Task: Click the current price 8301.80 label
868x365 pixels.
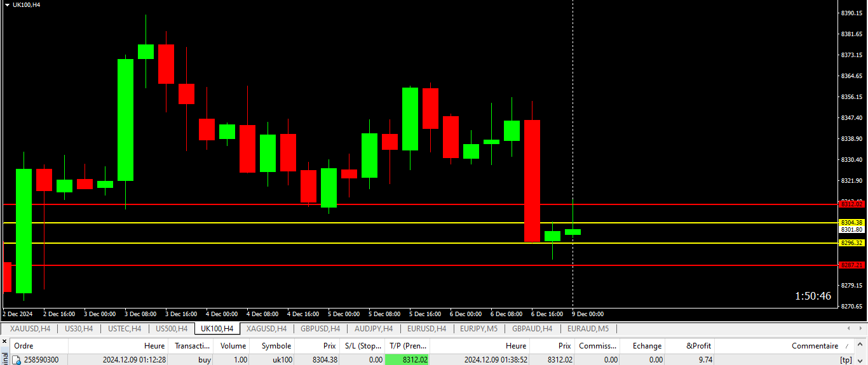Action: tap(851, 230)
